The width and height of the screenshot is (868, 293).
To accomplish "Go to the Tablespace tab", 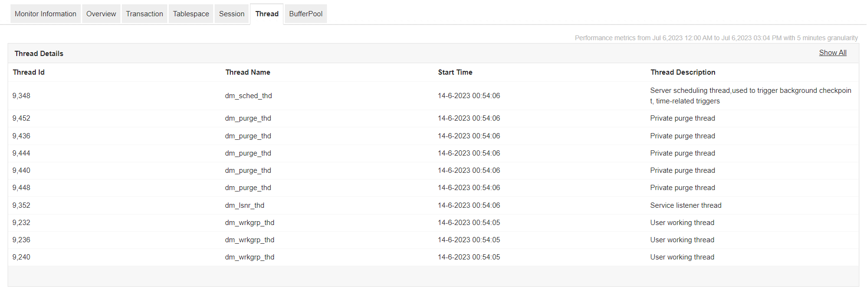I will (x=191, y=14).
